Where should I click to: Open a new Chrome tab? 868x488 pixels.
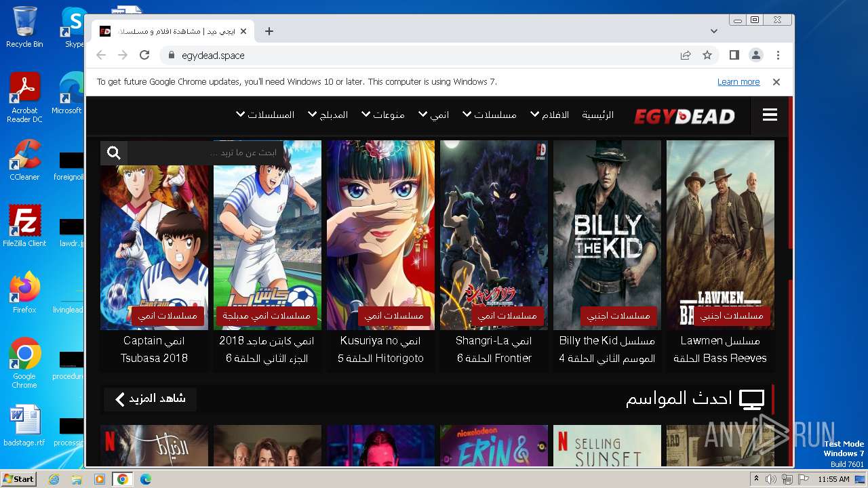click(269, 31)
